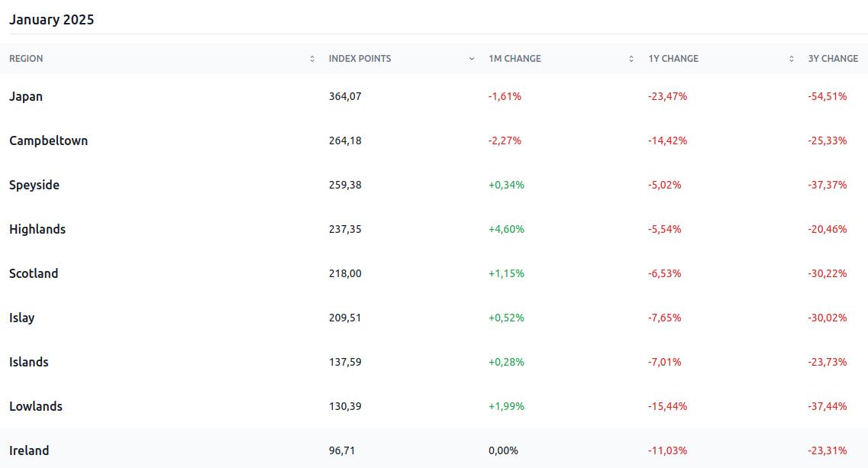Select the Scotland row label
The width and height of the screenshot is (868, 468).
point(34,273)
